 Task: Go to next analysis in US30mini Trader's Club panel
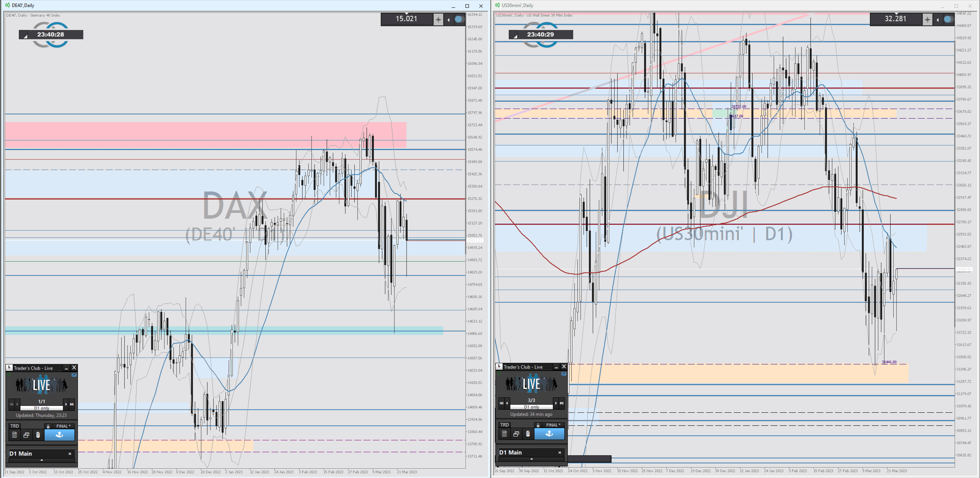(x=556, y=403)
